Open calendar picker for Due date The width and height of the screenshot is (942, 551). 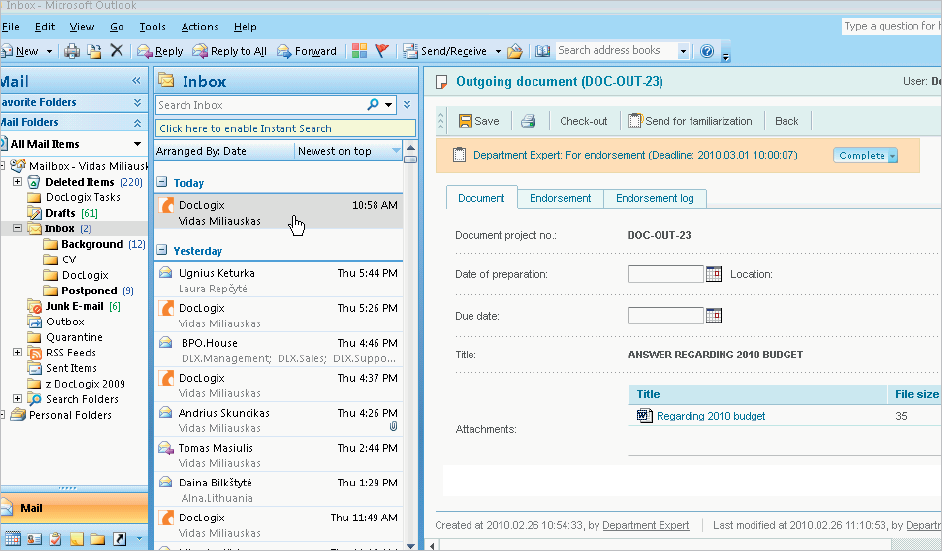[x=714, y=315]
